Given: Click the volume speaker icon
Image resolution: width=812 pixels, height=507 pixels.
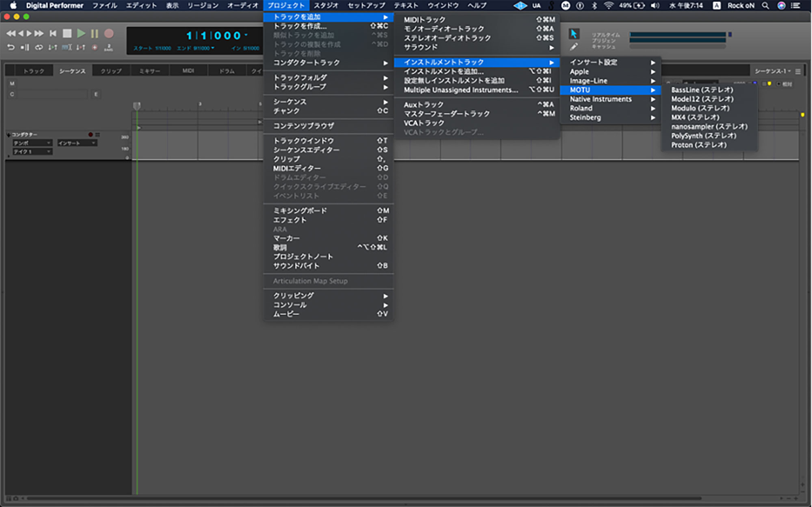Looking at the screenshot, I should (x=655, y=5).
